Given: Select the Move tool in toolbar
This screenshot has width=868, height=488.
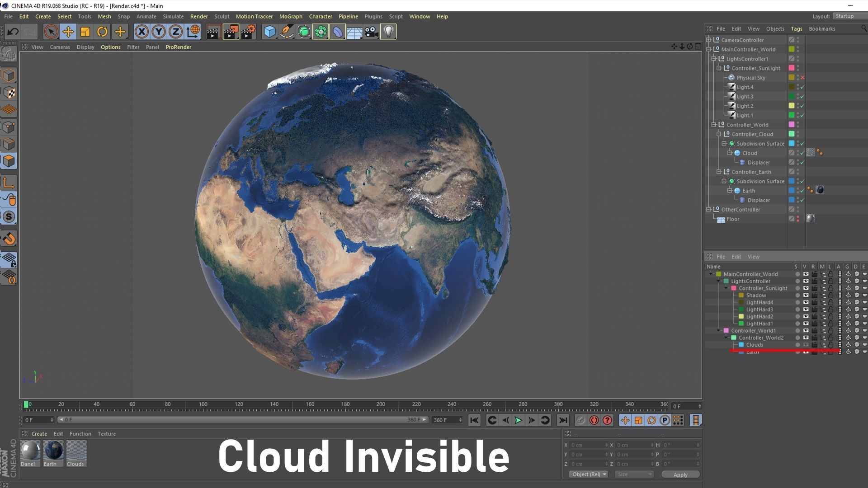Looking at the screenshot, I should 68,32.
